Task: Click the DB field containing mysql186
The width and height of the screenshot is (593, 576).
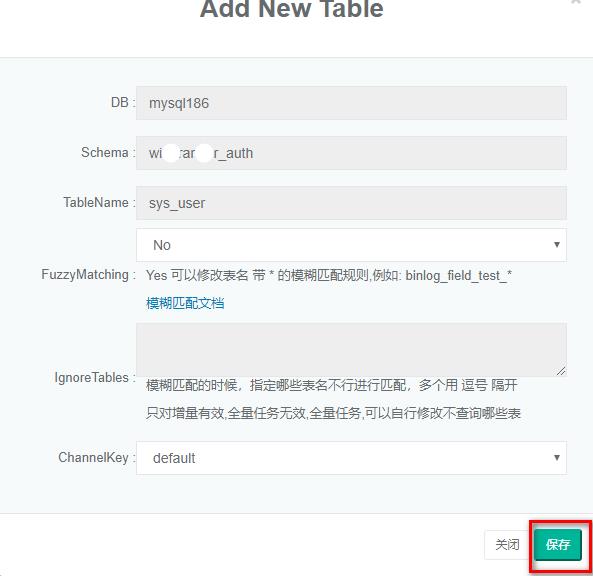Action: (351, 103)
